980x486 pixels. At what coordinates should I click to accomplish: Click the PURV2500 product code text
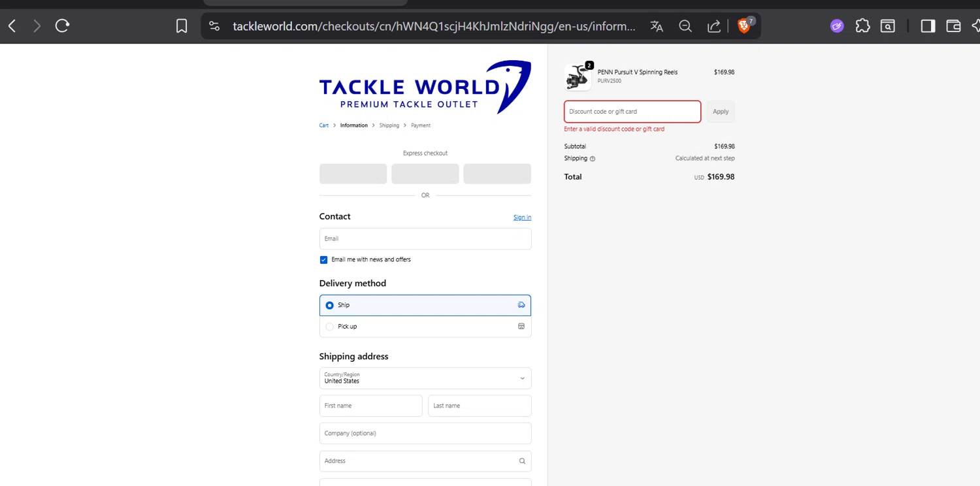(x=609, y=81)
